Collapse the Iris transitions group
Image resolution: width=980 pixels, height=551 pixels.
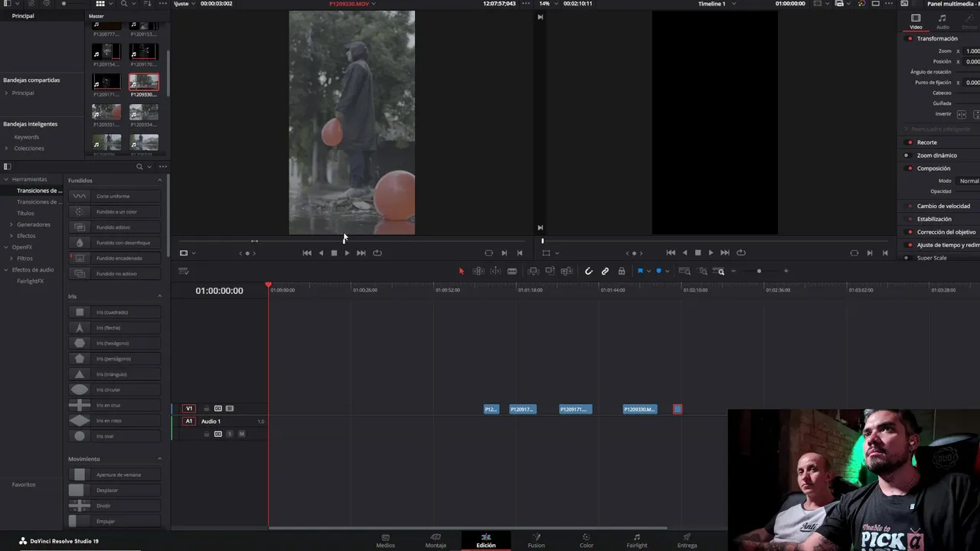point(160,296)
